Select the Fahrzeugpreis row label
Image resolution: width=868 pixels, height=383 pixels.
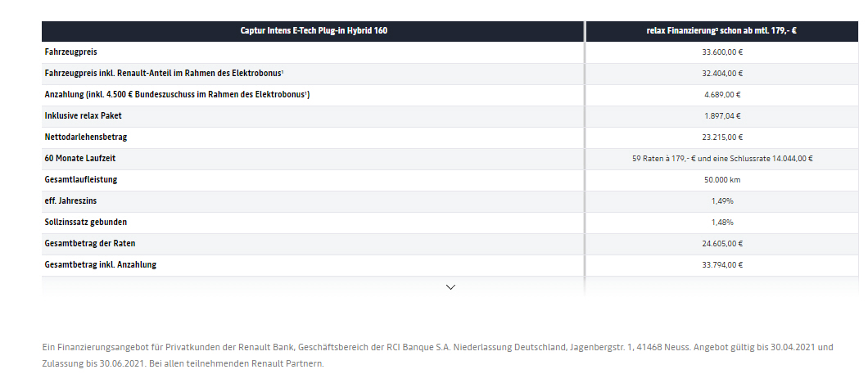coord(71,52)
